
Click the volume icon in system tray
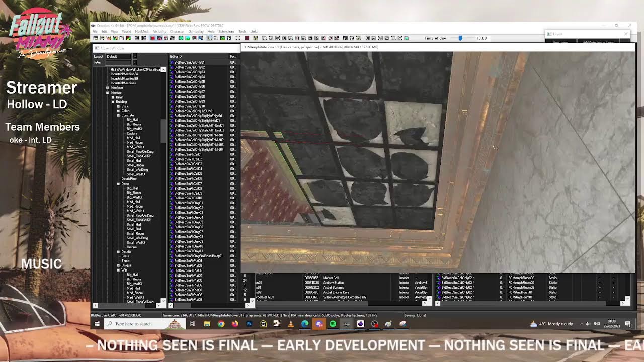[588, 324]
